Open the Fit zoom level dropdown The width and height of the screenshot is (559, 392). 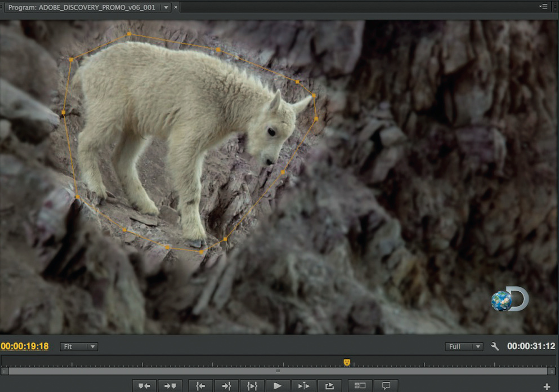(x=79, y=347)
